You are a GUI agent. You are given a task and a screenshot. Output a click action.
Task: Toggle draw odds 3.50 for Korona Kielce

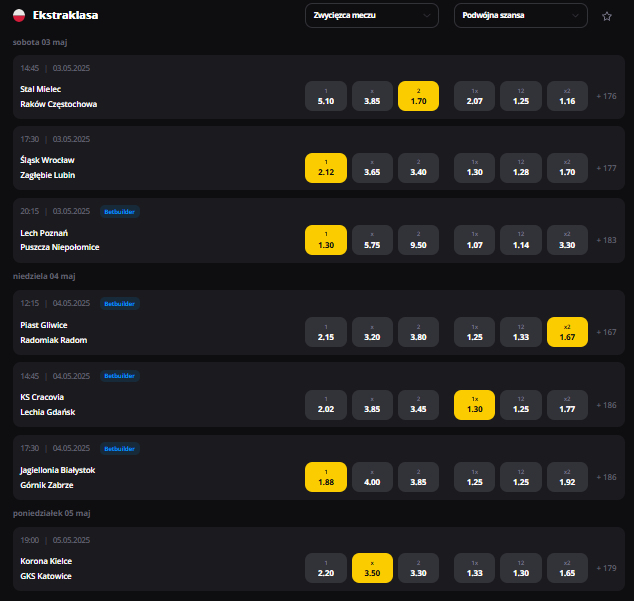(372, 568)
